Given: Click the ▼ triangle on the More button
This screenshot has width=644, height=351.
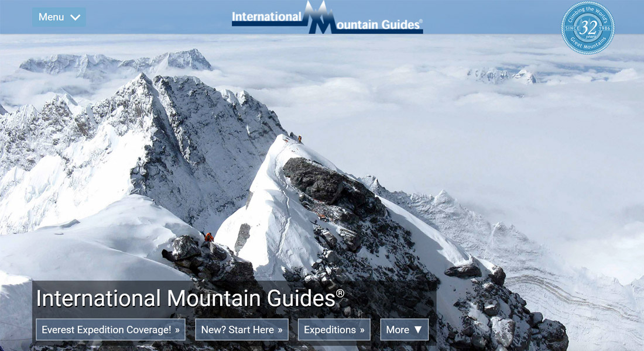Looking at the screenshot, I should click(418, 330).
